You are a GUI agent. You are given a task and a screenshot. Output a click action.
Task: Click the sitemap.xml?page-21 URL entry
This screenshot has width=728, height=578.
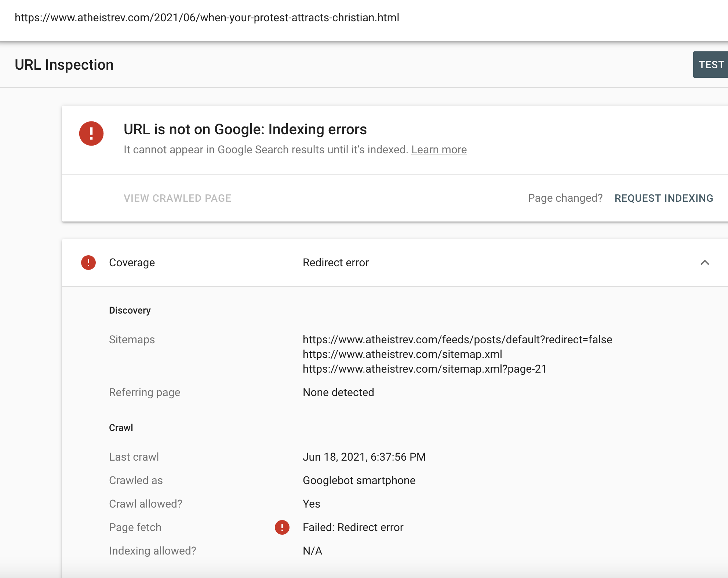(x=425, y=369)
